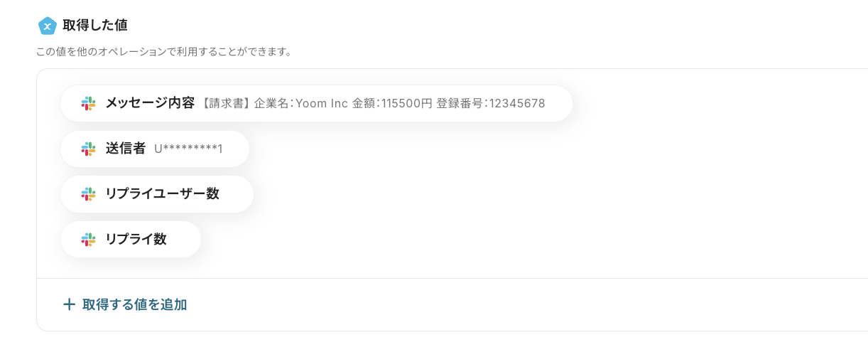The image size is (868, 357).
Task: Click the Yoom pentagon icon beside 取得した値
Action: tap(47, 26)
